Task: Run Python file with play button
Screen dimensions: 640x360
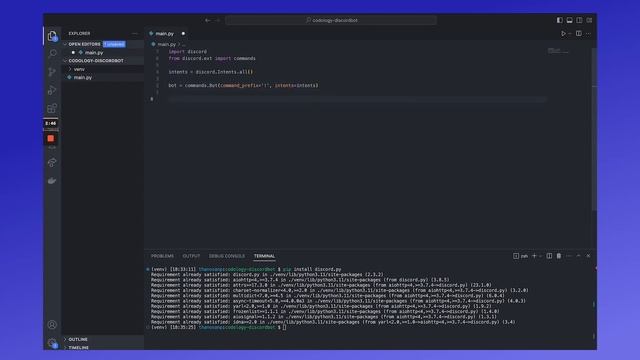Action: tap(563, 33)
